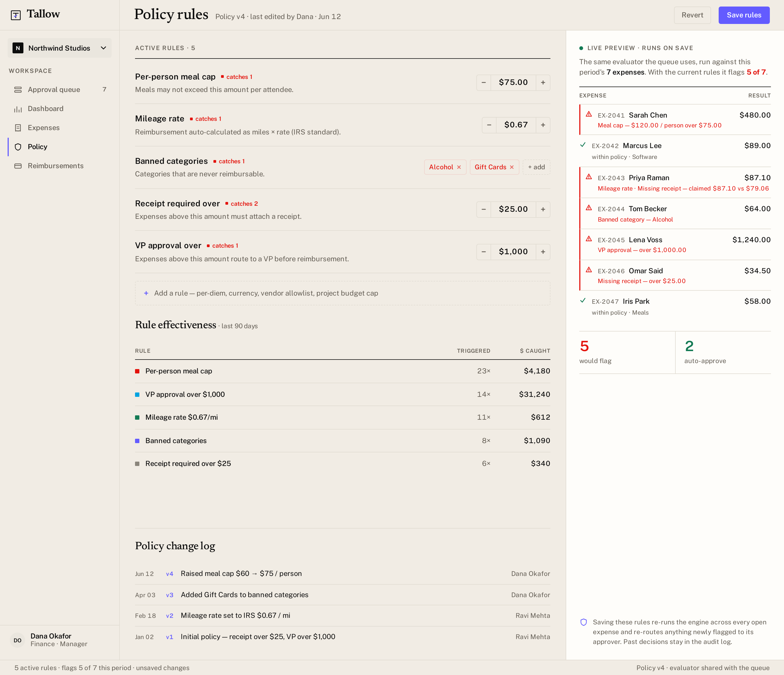Image resolution: width=784 pixels, height=675 pixels.
Task: Edit the $1,000 VP approval value
Action: 513,251
